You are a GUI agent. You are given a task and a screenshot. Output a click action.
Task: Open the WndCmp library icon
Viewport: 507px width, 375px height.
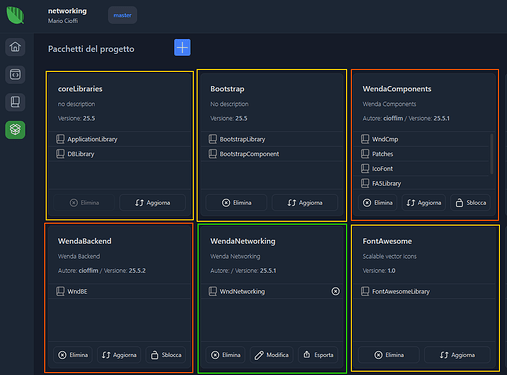click(365, 139)
